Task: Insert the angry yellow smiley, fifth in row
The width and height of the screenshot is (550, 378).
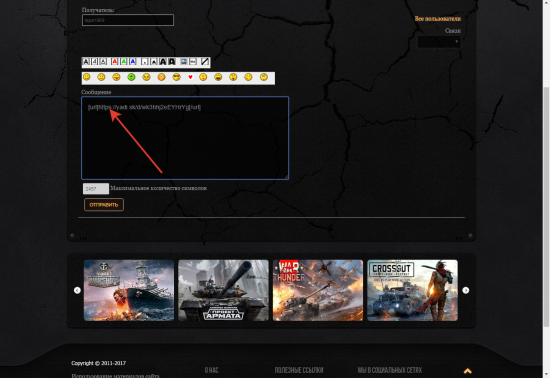Action: (146, 77)
